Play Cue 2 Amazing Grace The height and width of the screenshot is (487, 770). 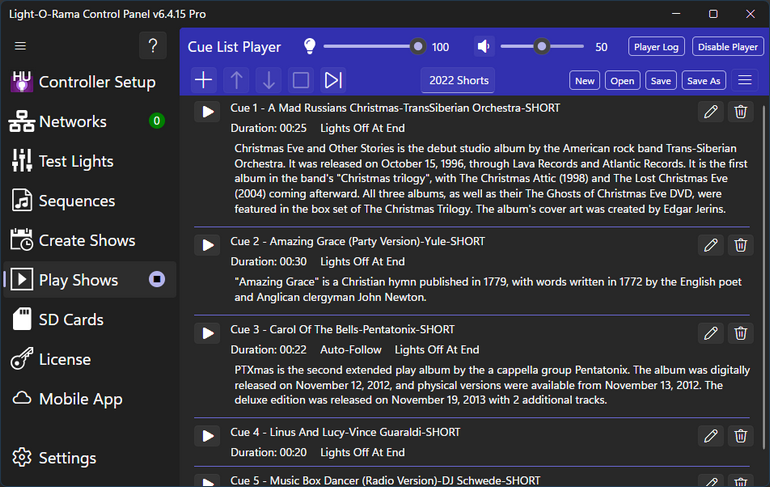pos(207,245)
